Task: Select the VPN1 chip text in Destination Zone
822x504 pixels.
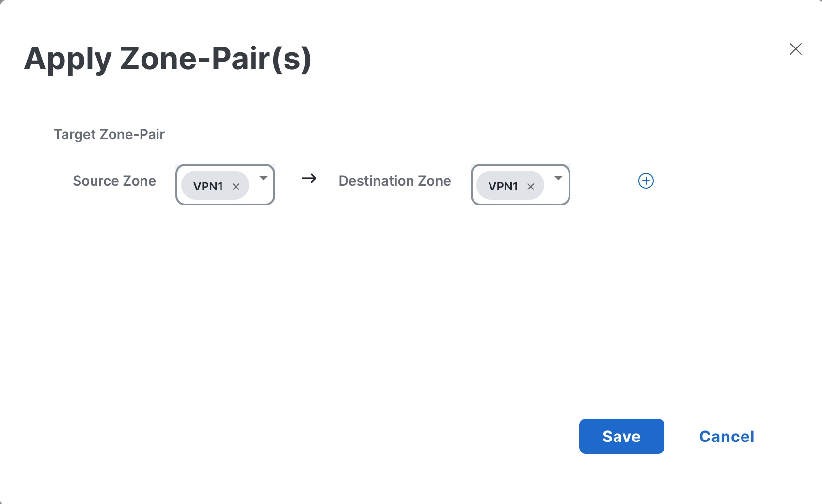Action: (x=503, y=187)
